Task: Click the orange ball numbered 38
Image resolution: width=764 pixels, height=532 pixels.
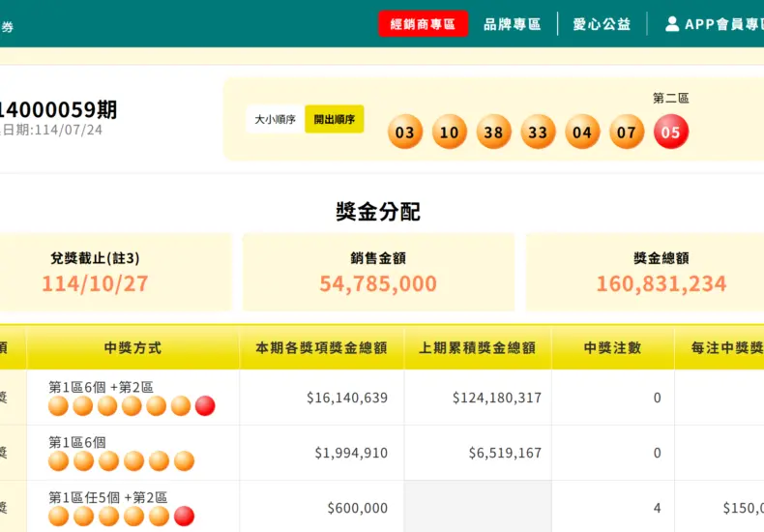Action: pyautogui.click(x=493, y=132)
